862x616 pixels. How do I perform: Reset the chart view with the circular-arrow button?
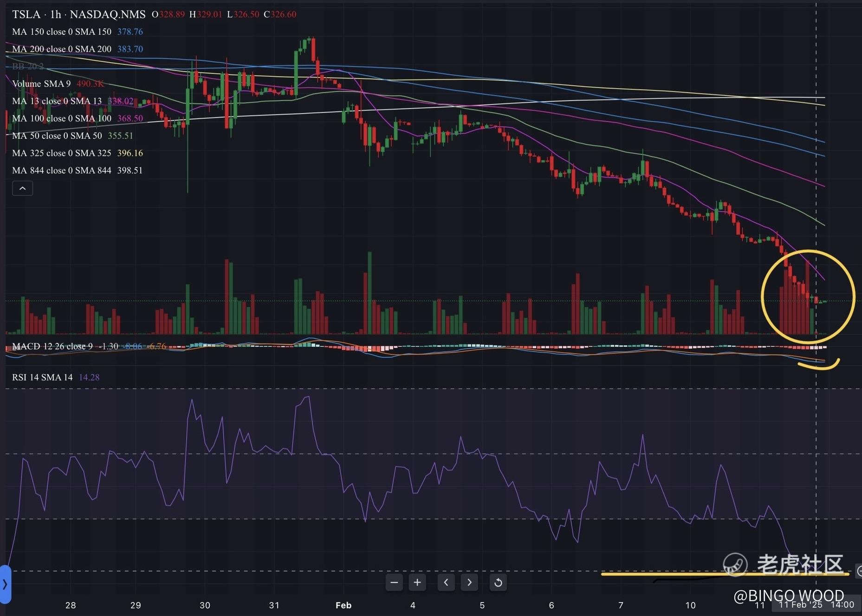pos(498,582)
